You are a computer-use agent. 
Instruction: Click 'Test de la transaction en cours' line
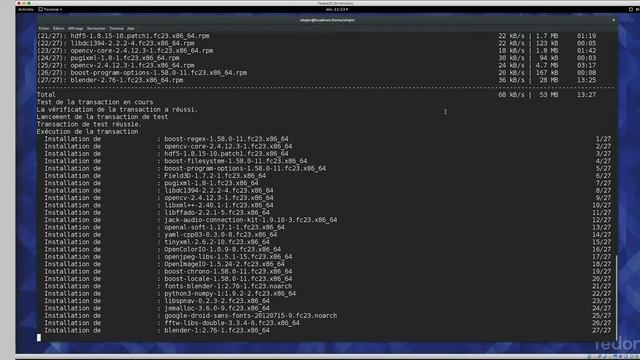[95, 102]
